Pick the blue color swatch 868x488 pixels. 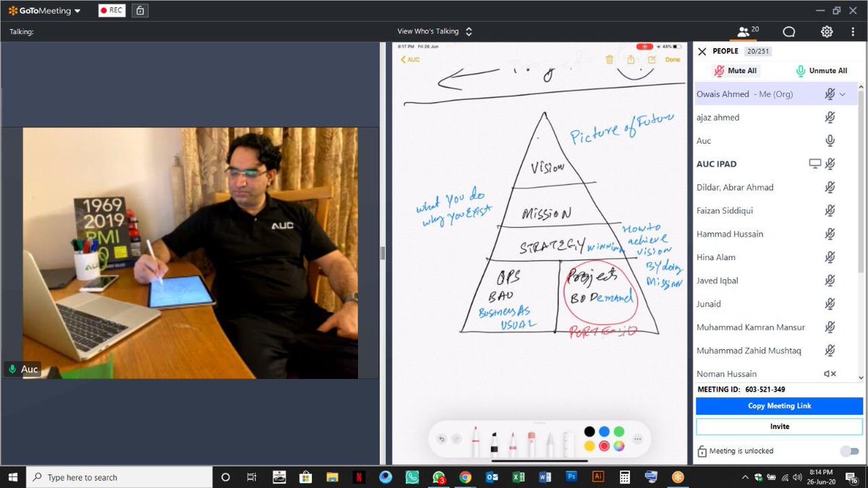click(604, 432)
